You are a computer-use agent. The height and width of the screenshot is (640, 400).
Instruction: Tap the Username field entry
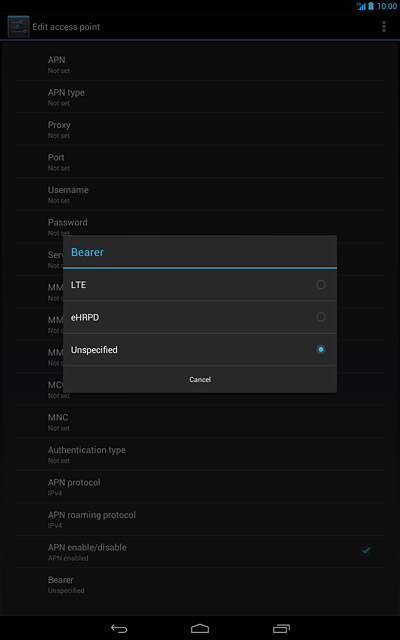coord(200,194)
